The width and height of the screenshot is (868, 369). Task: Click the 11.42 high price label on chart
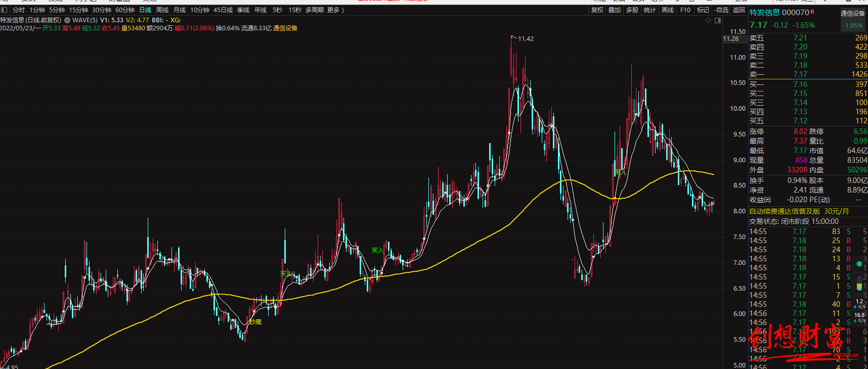pyautogui.click(x=526, y=38)
